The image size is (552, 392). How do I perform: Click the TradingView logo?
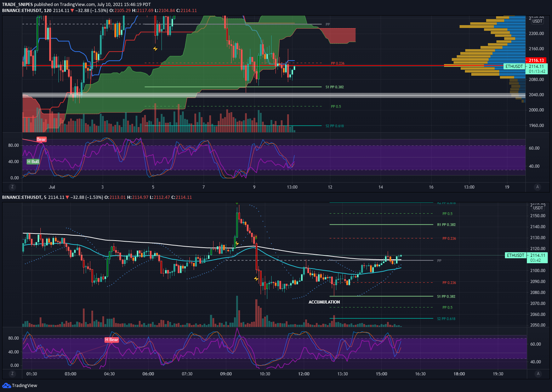pyautogui.click(x=20, y=385)
